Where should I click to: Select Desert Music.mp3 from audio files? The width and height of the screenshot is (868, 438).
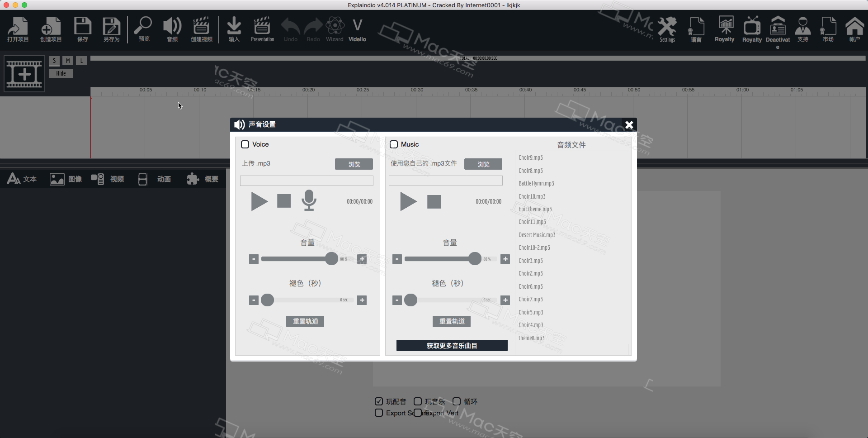[537, 235]
